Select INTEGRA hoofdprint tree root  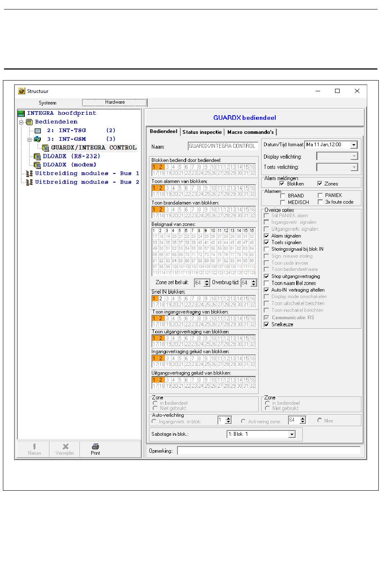point(61,113)
